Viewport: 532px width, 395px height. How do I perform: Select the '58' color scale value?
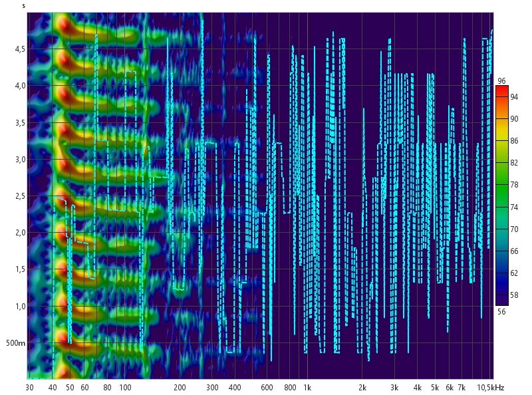514,295
